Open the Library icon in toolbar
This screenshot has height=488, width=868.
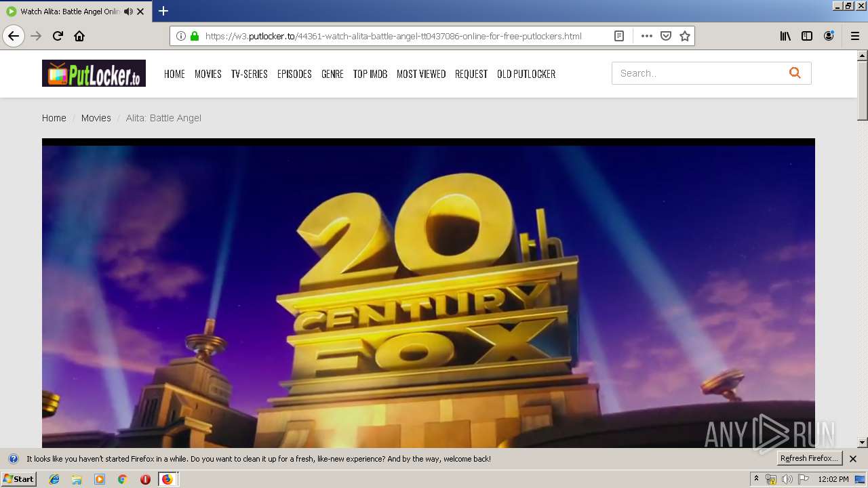coord(785,36)
